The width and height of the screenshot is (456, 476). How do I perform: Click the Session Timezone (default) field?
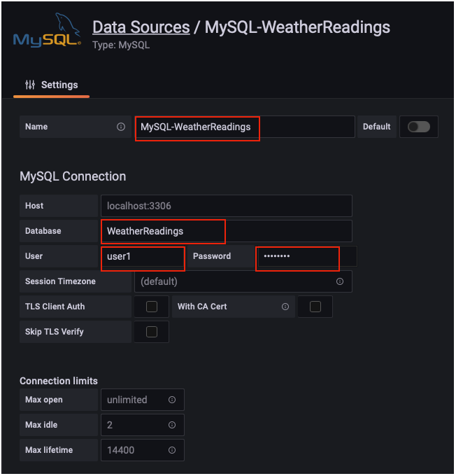(x=243, y=281)
